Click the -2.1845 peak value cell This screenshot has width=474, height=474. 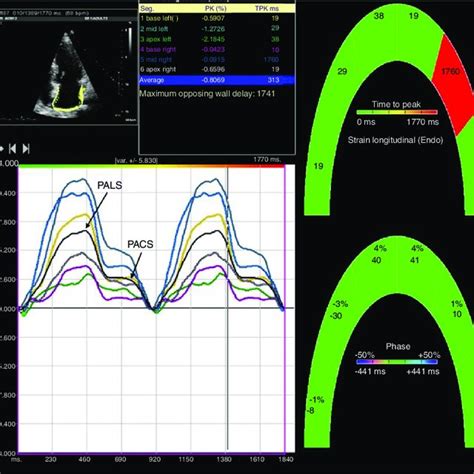point(213,39)
